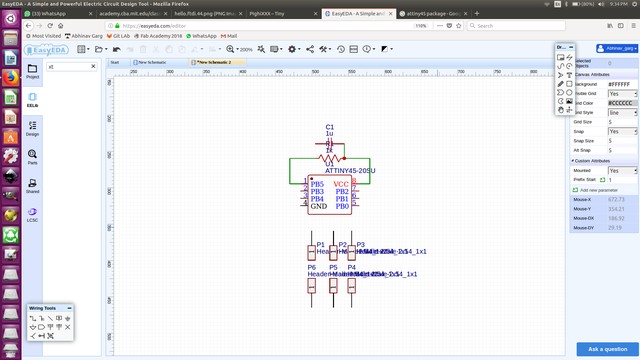Select the Sheet Setting tool in Drawing Tools
Screen dimensions: 640x360
(560, 58)
